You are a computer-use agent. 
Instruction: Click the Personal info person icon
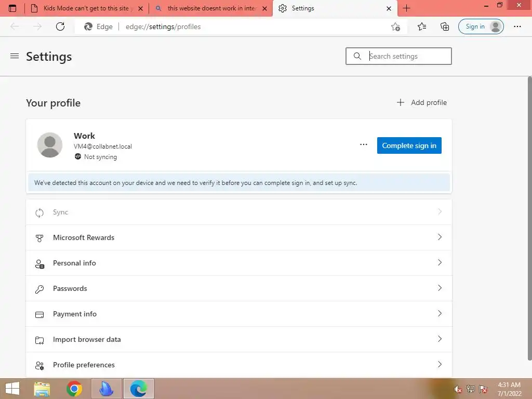pos(39,263)
